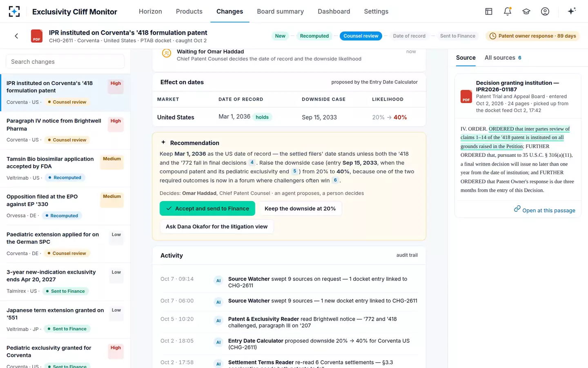Click the graduation cap help icon
Screen dimensions: 588x368
(526, 11)
